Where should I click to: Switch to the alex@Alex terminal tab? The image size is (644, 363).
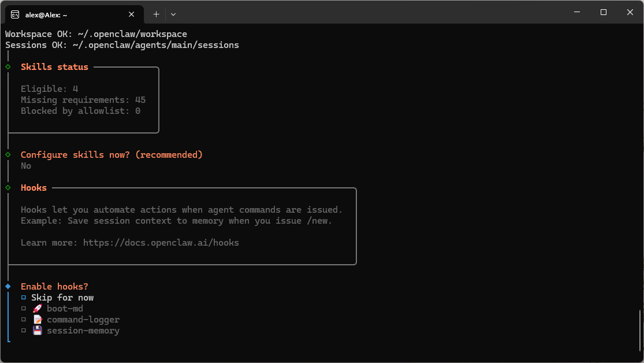click(x=69, y=14)
